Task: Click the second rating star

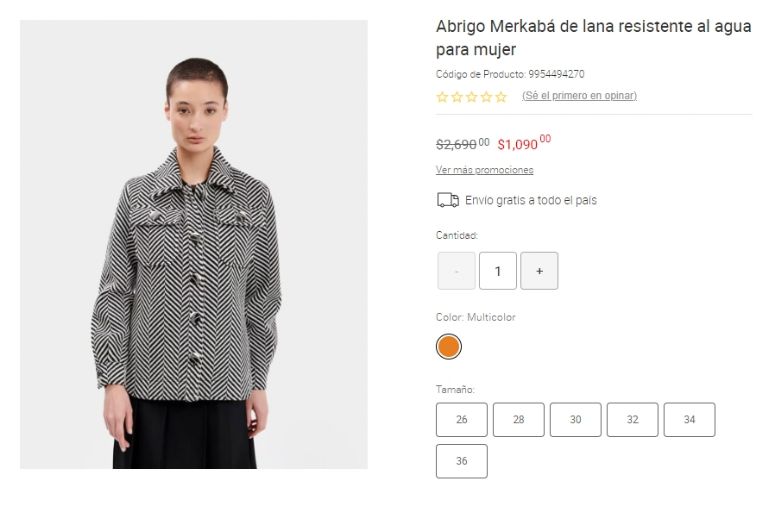Action: (457, 97)
